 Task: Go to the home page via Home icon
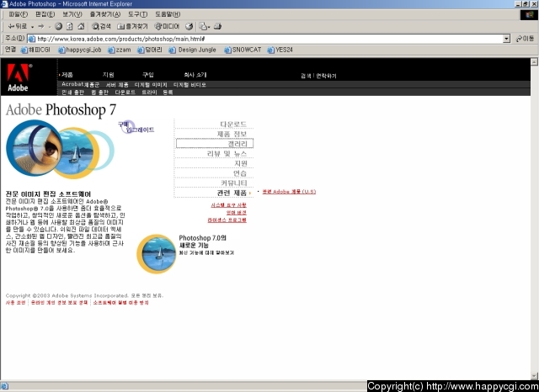click(81, 26)
